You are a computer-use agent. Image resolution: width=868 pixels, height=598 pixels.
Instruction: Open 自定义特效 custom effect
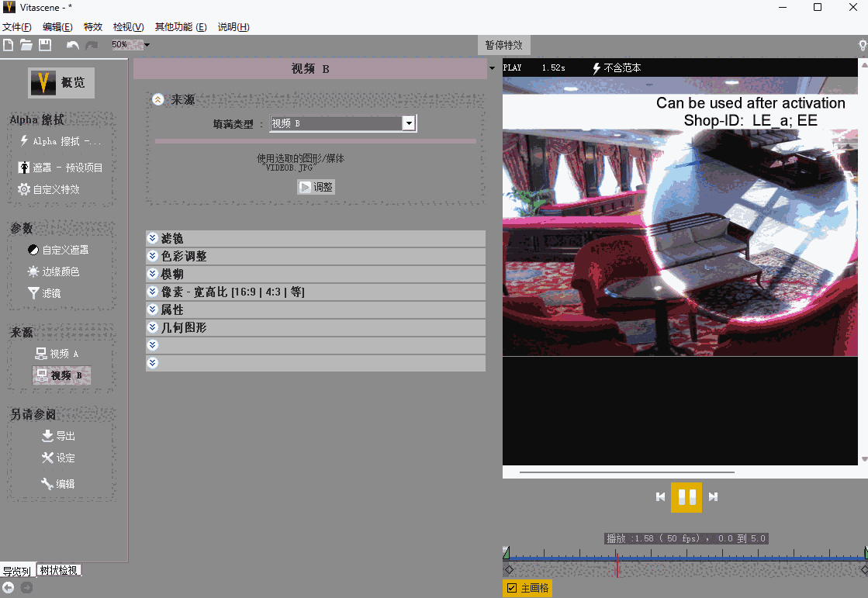[x=49, y=189]
